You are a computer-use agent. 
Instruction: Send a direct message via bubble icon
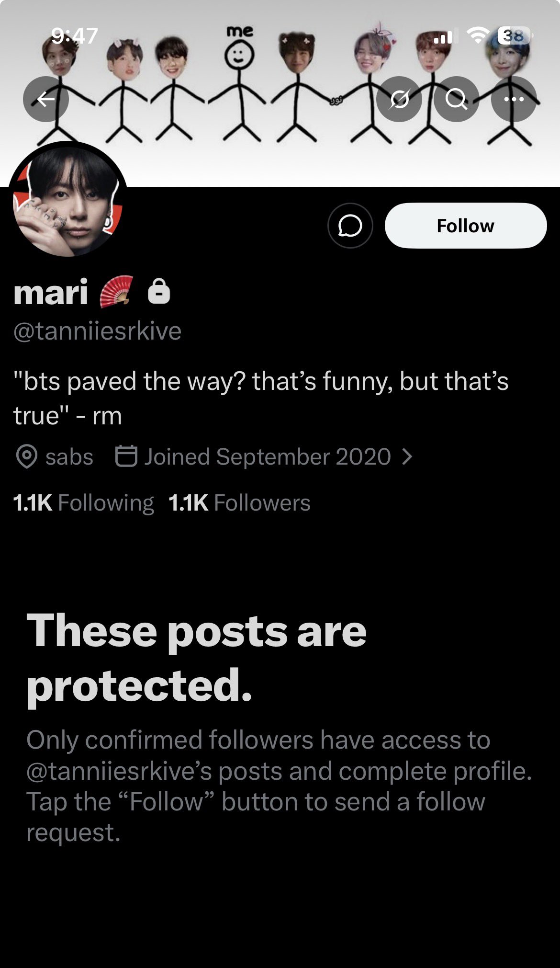[x=350, y=226]
